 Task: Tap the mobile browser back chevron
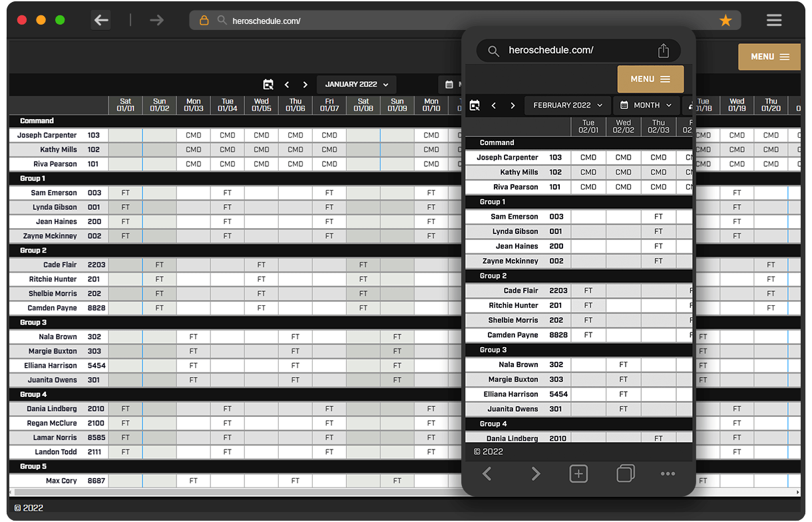click(x=487, y=473)
